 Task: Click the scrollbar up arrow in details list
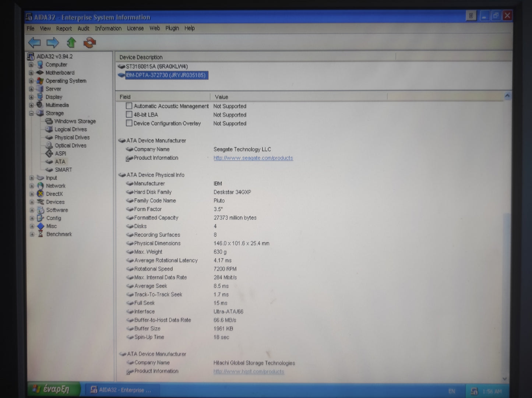(x=507, y=96)
